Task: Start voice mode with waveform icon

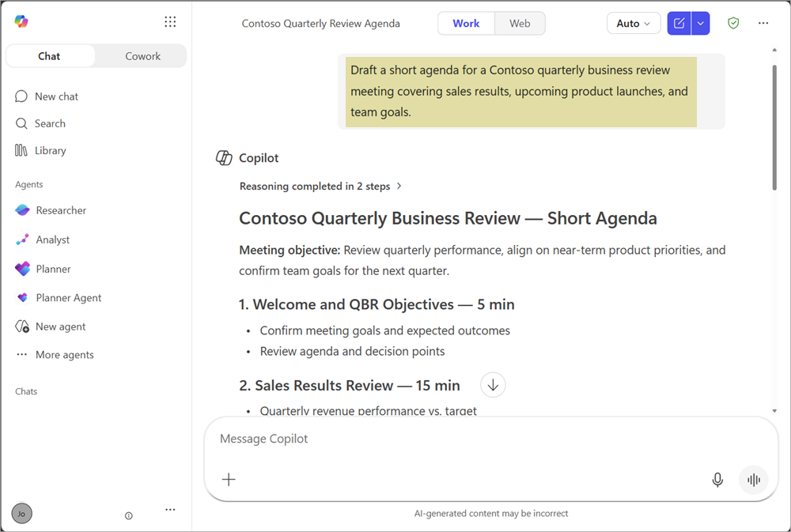Action: pyautogui.click(x=754, y=480)
